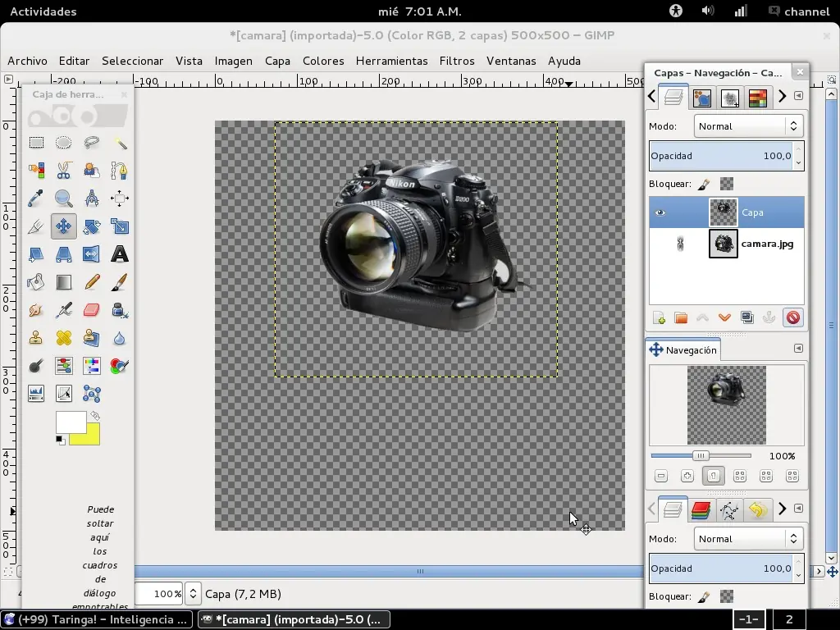This screenshot has width=840, height=630.
Task: Duplicate the current layer
Action: (x=747, y=317)
